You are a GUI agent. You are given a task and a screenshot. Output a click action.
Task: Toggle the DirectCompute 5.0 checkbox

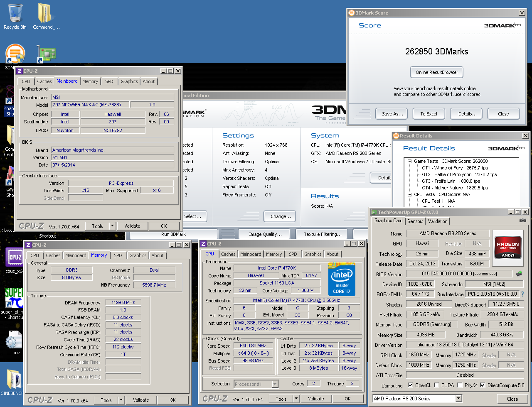click(483, 385)
